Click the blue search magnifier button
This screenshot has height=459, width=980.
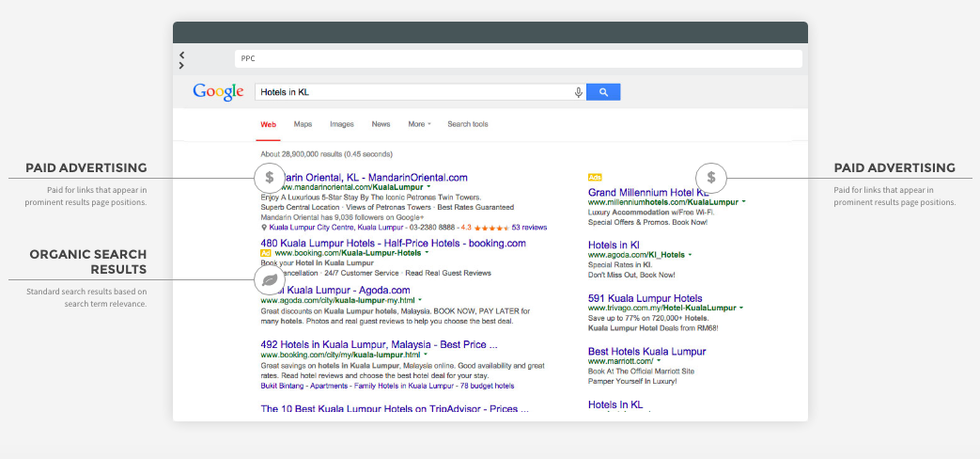[603, 92]
